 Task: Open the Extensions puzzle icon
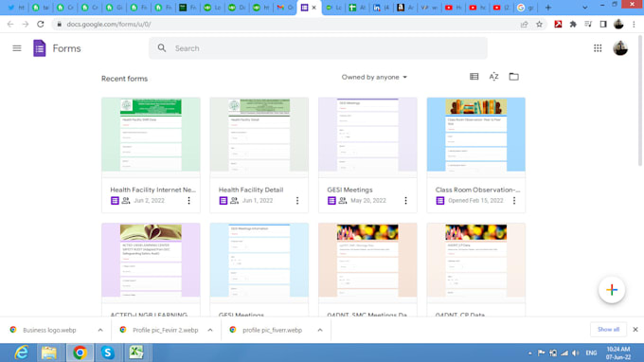pos(573,25)
